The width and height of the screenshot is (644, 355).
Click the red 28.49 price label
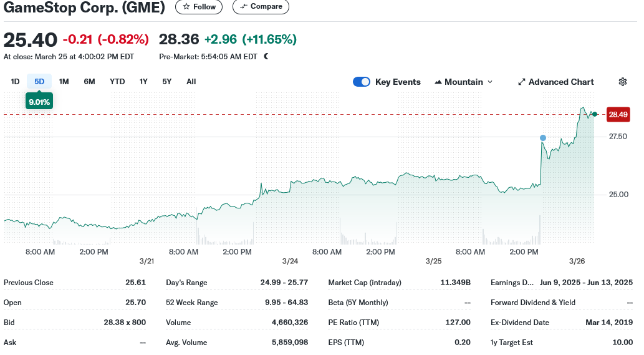(618, 114)
